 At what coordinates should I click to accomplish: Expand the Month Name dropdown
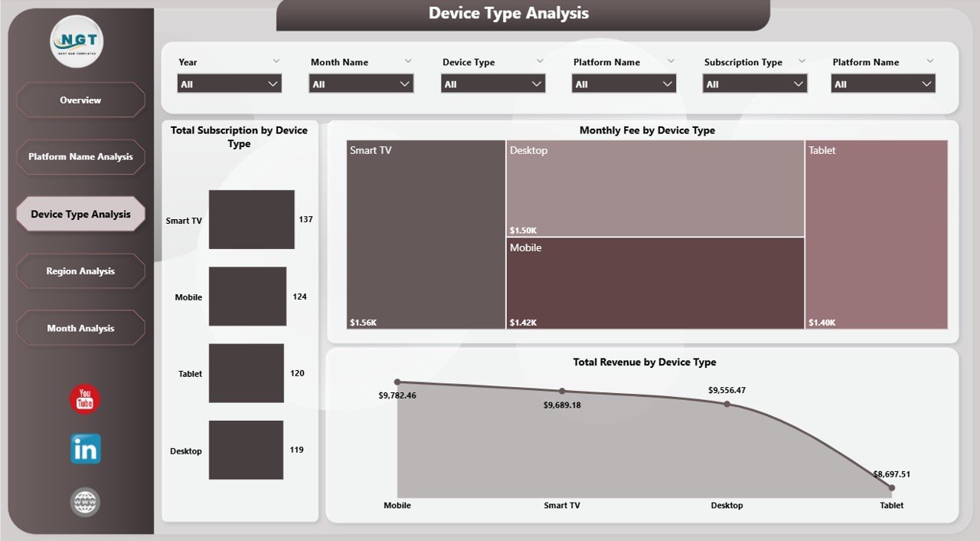361,83
